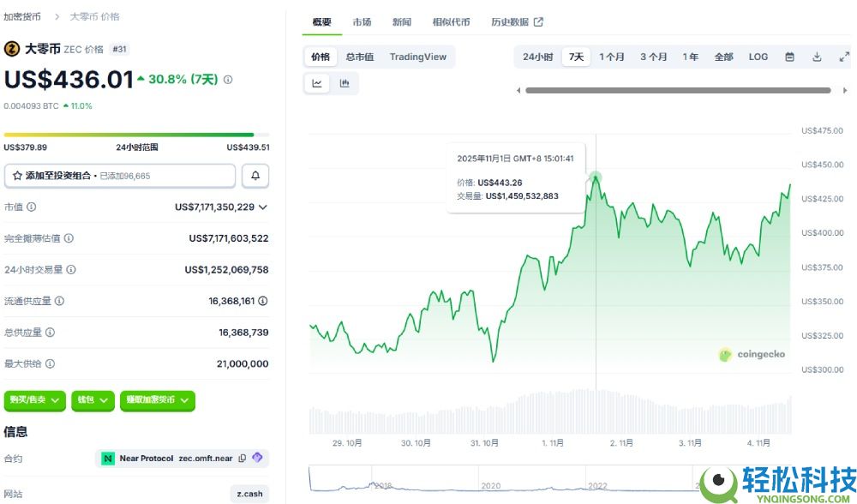Select the 价格 chart mode

[321, 57]
